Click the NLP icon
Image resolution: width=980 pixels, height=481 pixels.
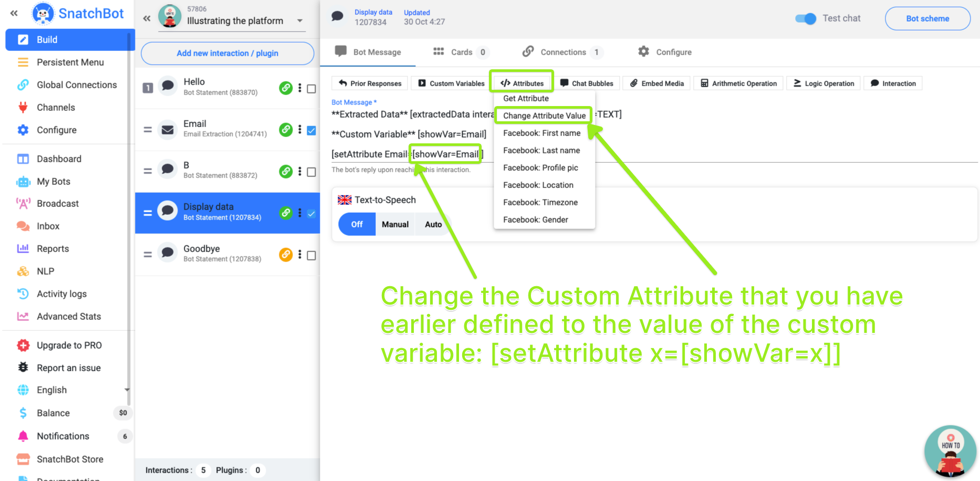tap(23, 271)
